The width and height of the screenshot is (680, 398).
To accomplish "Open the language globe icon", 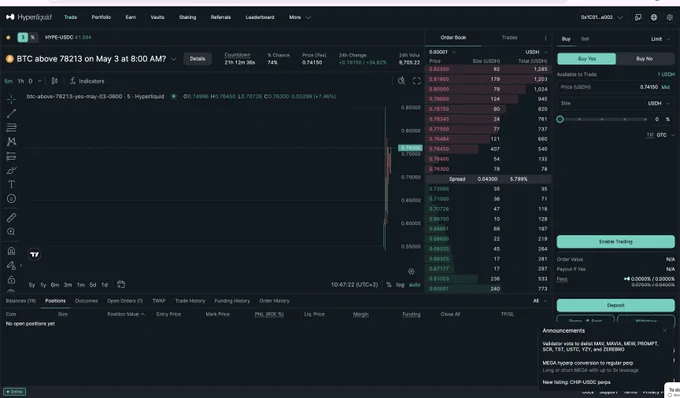I will [654, 17].
